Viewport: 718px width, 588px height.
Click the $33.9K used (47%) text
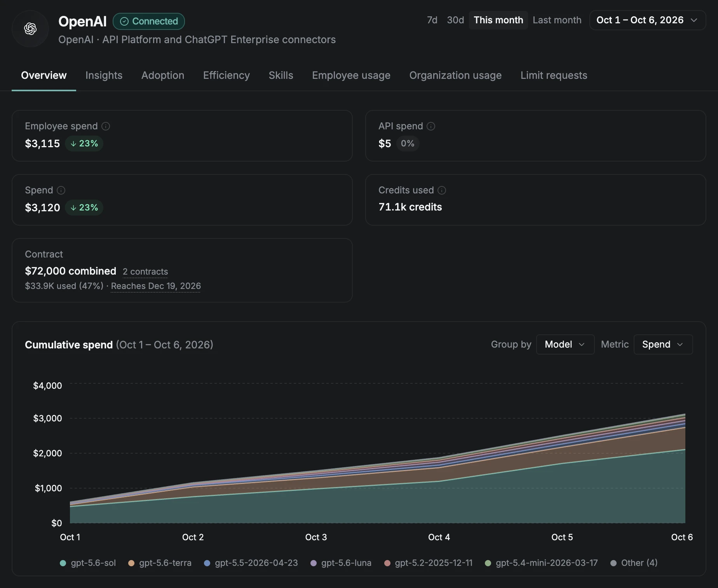click(64, 286)
